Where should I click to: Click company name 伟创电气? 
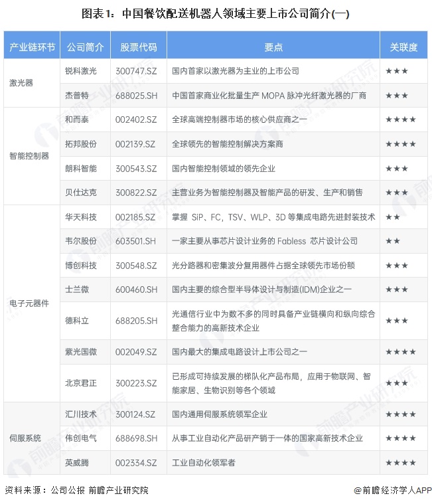[x=81, y=438]
